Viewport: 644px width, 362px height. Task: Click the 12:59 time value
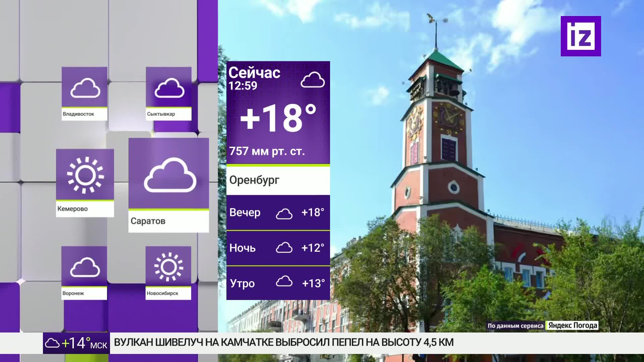pos(243,86)
